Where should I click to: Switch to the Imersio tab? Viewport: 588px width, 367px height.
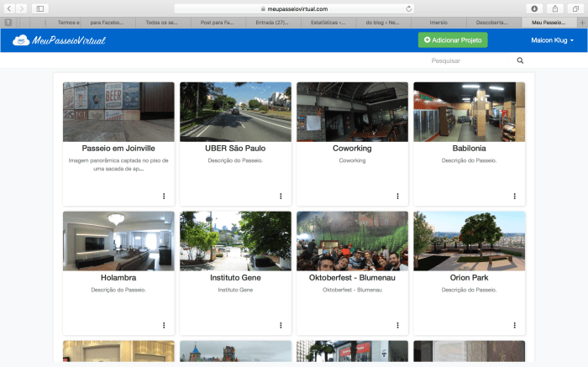pos(438,23)
